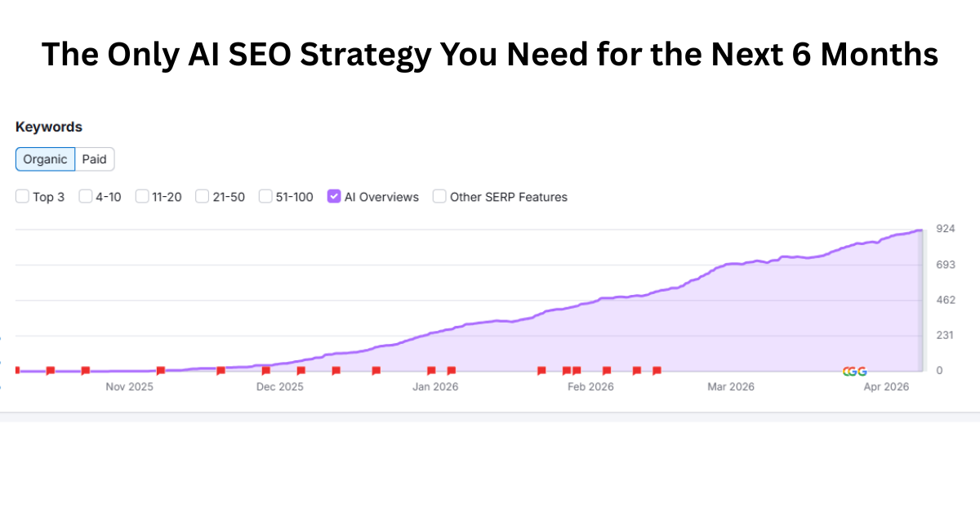
Task: Enable the Top 3 position filter
Action: 22,196
